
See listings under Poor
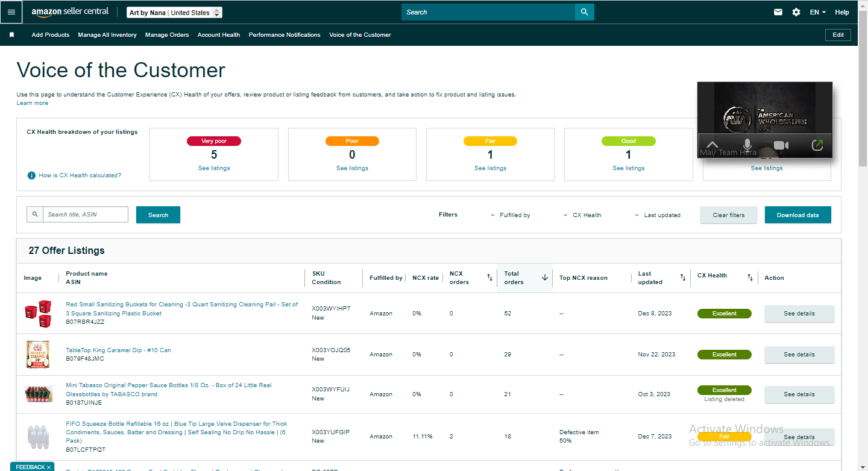[352, 168]
